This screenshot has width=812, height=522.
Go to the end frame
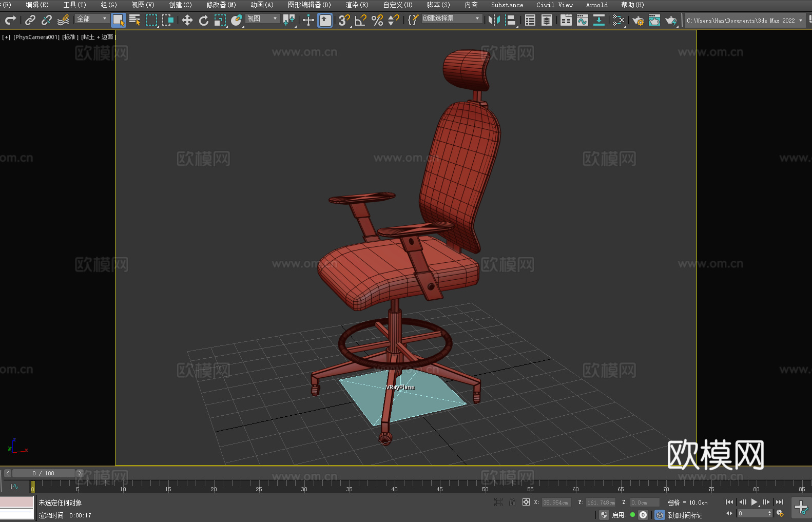point(780,502)
